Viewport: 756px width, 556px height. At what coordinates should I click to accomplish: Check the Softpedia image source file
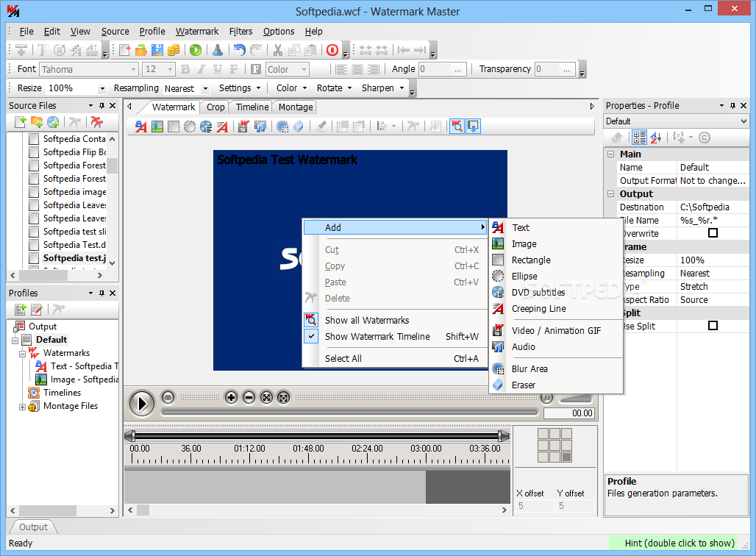tap(34, 192)
